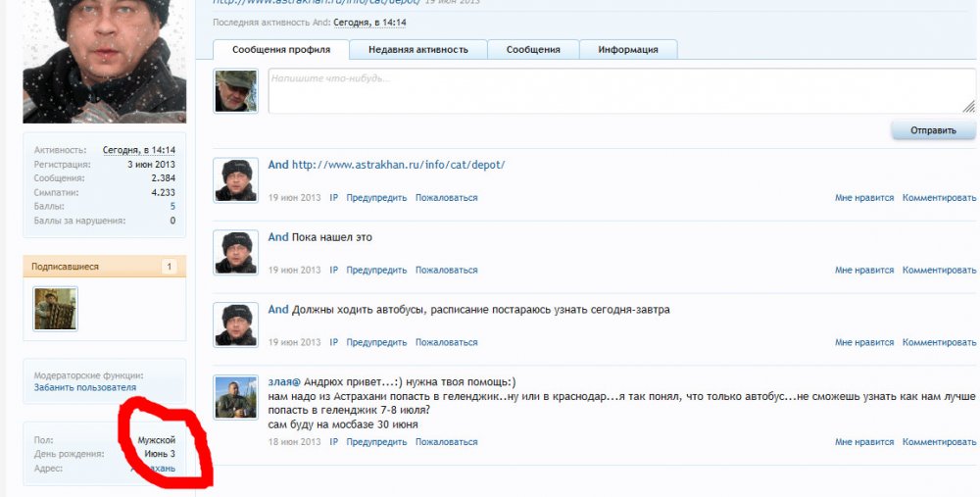Screen dimensions: 980x497
Task: Click the subscriber avatar thumbnail under Подписавшиеся
Action: pyautogui.click(x=55, y=309)
